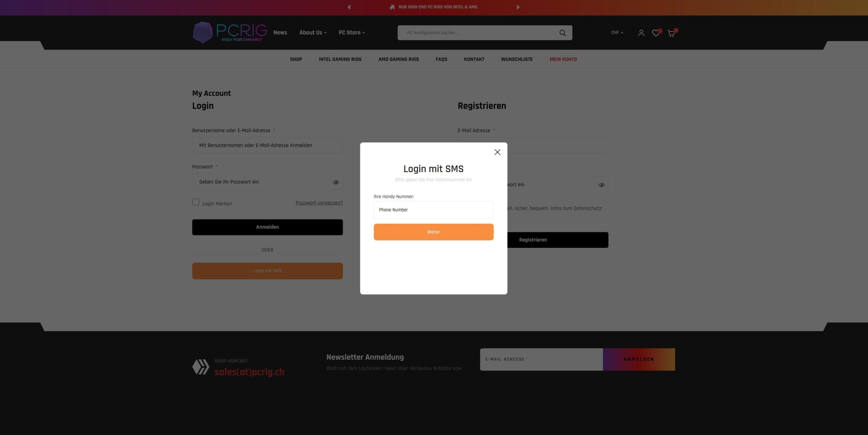Click the PCRIG logo
Image resolution: width=868 pixels, height=435 pixels.
pos(230,33)
